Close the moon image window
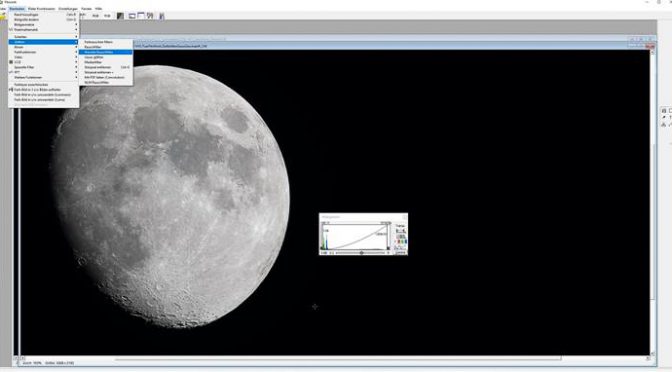Image resolution: width=672 pixels, height=372 pixels. [650, 46]
